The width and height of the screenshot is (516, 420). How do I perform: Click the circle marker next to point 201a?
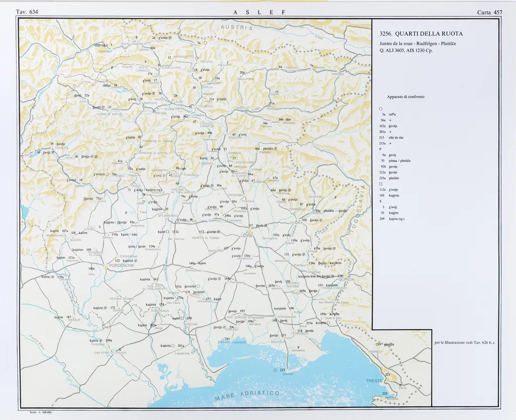(x=173, y=346)
